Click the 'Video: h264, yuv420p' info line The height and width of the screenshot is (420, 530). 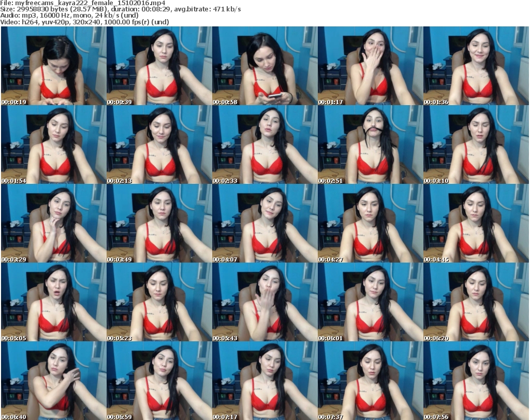84,22
